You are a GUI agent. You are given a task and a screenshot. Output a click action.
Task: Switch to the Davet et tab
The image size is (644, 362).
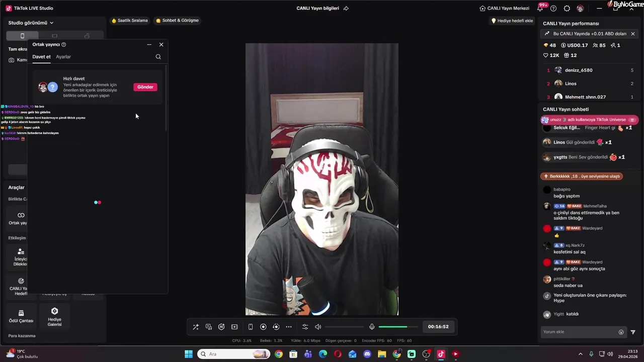(41, 57)
